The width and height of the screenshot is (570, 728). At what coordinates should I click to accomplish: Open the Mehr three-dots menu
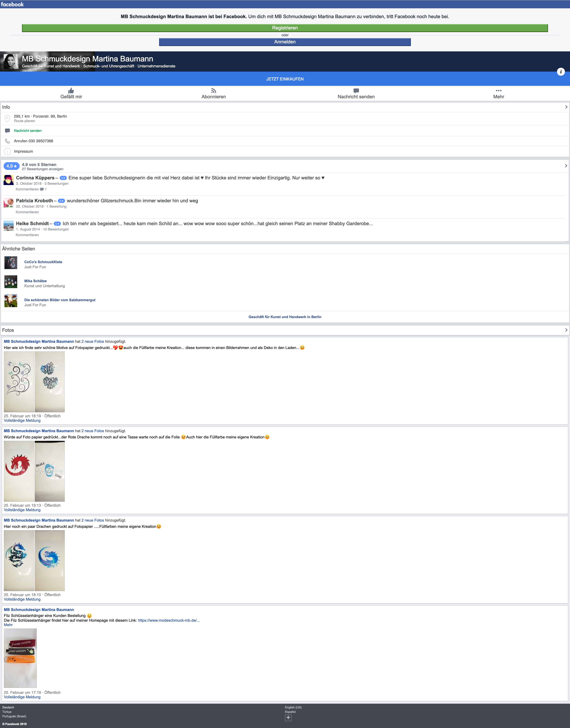click(499, 90)
